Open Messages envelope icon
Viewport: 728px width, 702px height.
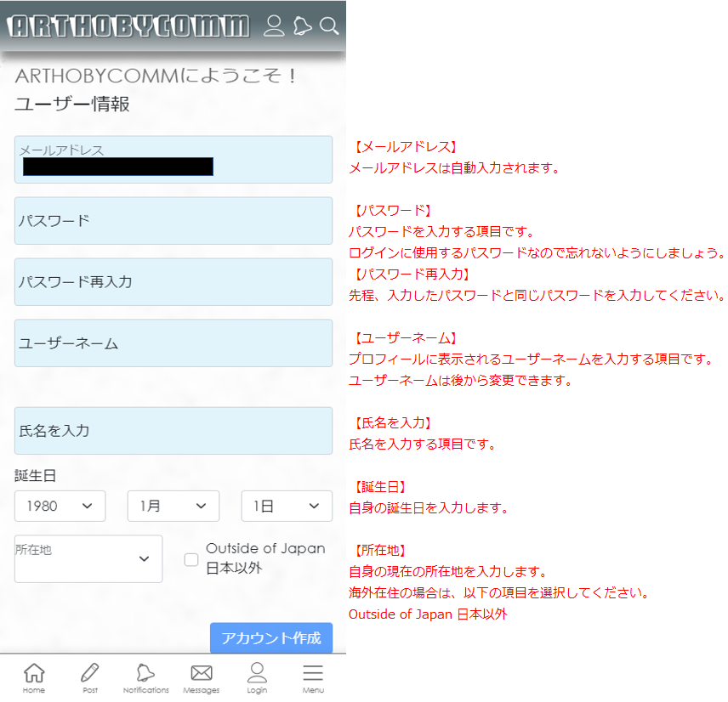point(201,678)
